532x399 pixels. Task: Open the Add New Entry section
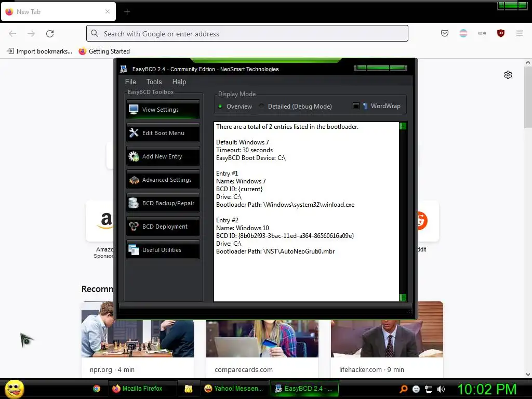coord(163,156)
